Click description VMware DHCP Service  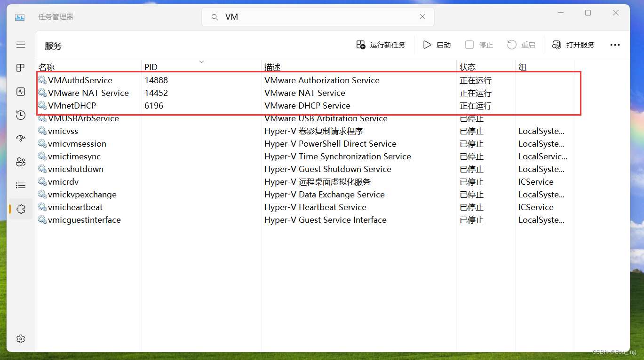tap(307, 106)
